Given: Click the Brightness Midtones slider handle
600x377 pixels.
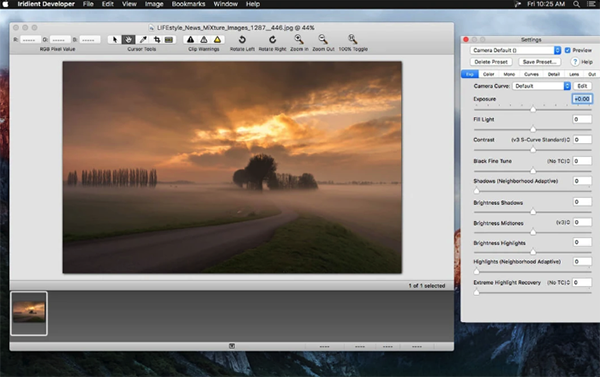Looking at the screenshot, I should click(533, 232).
